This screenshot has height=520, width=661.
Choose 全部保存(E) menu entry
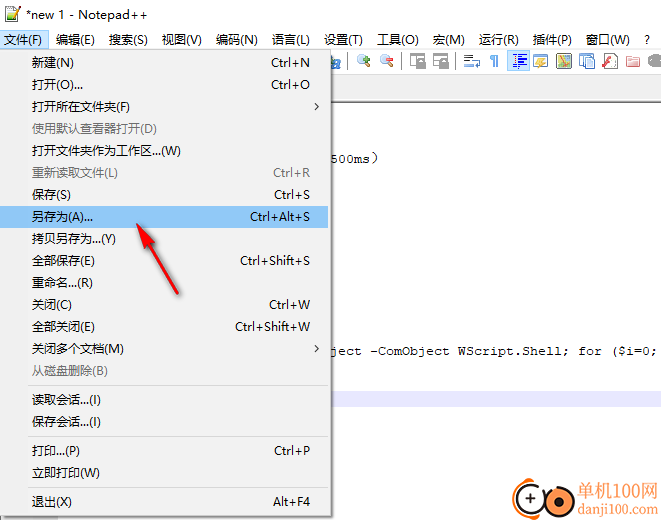click(164, 261)
